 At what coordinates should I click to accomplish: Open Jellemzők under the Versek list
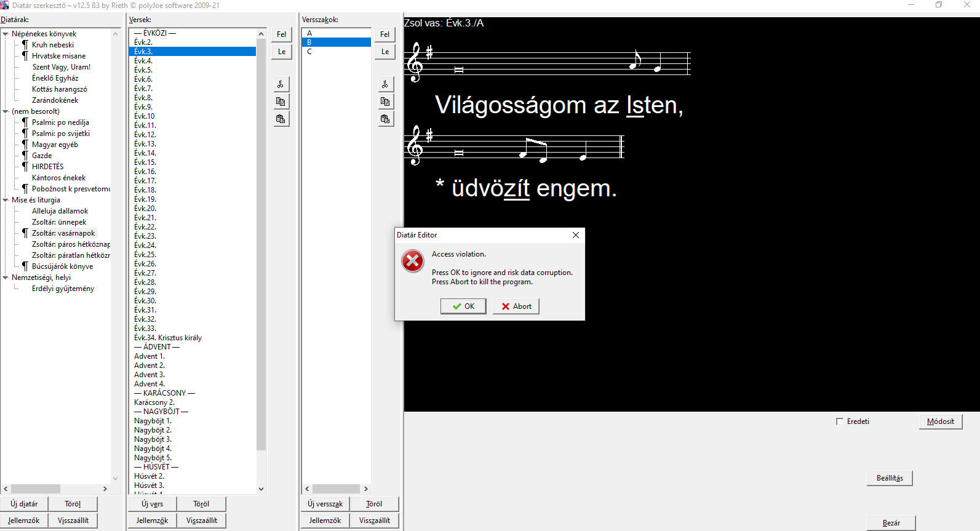click(152, 521)
